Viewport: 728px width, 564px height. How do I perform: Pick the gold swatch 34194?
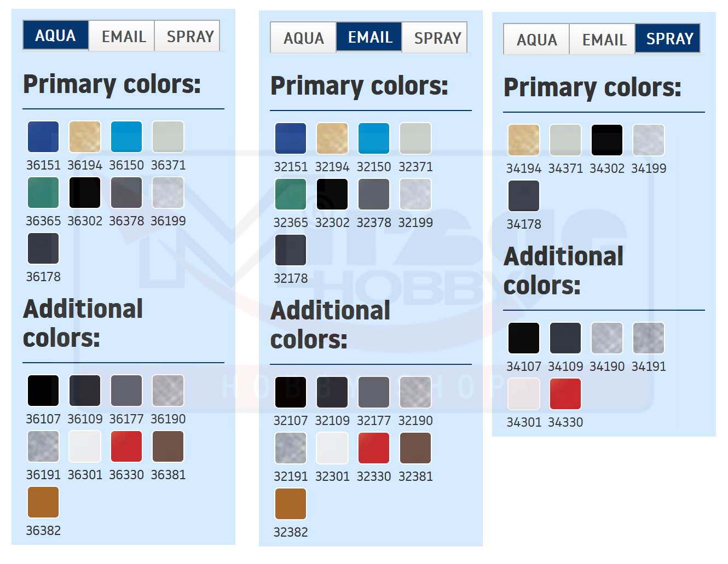point(524,140)
